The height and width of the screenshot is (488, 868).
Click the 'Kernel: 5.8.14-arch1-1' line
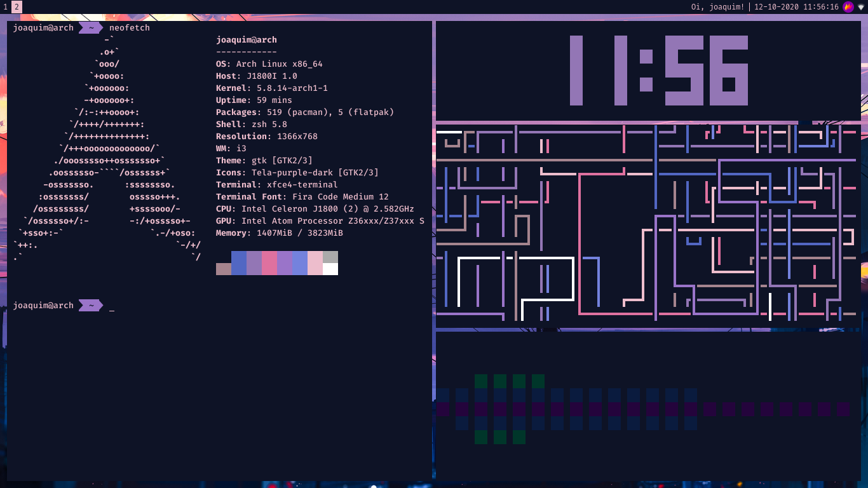click(272, 88)
